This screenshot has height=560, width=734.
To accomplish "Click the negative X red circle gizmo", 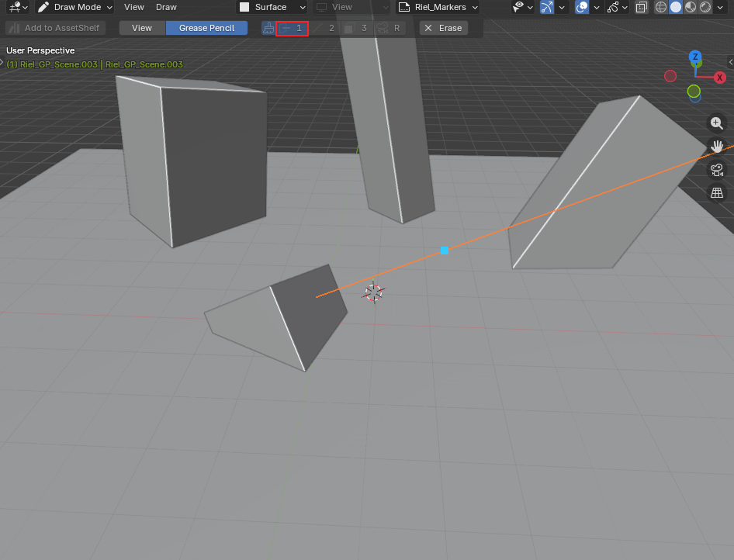I will click(x=670, y=76).
